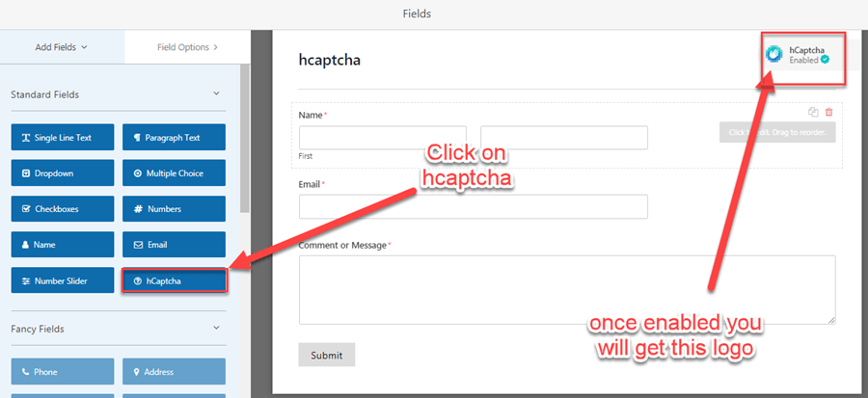Viewport: 868px width, 398px height.
Task: Add a Dropdown field
Action: tap(63, 173)
